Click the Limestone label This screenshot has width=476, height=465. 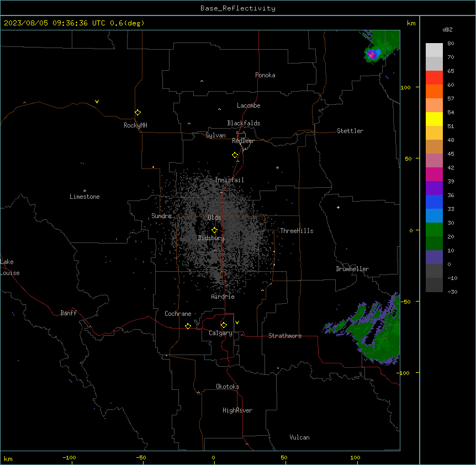84,197
